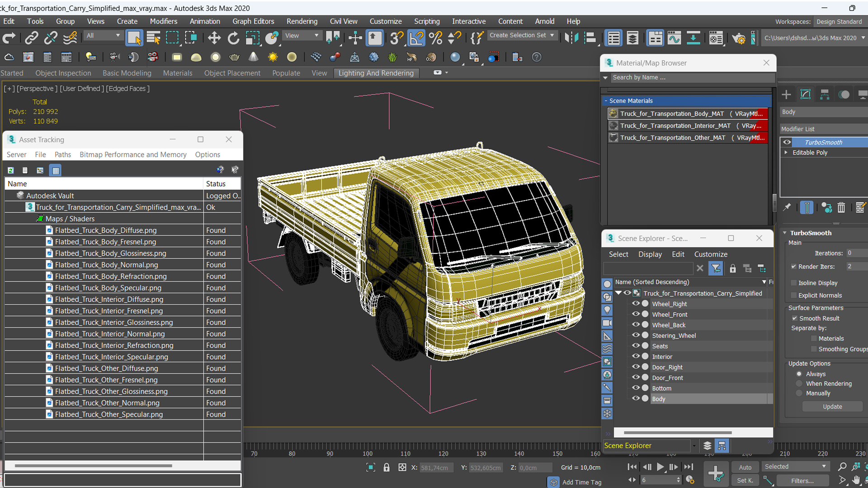Select Flatbed_Truck_Body_Diffuse.png asset row
The height and width of the screenshot is (488, 868).
point(123,230)
